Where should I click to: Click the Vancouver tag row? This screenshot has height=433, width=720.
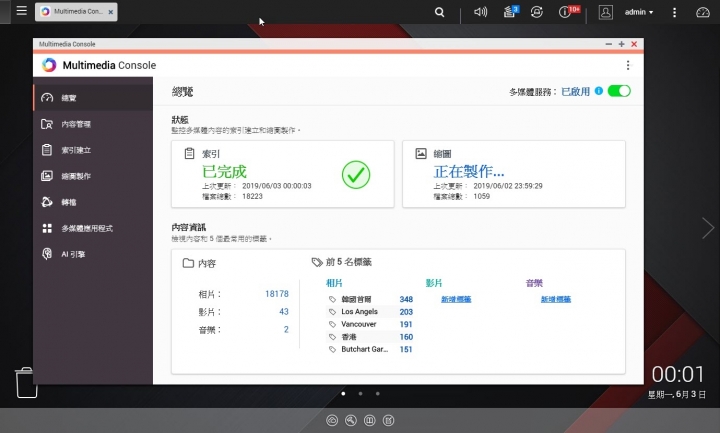(370, 324)
